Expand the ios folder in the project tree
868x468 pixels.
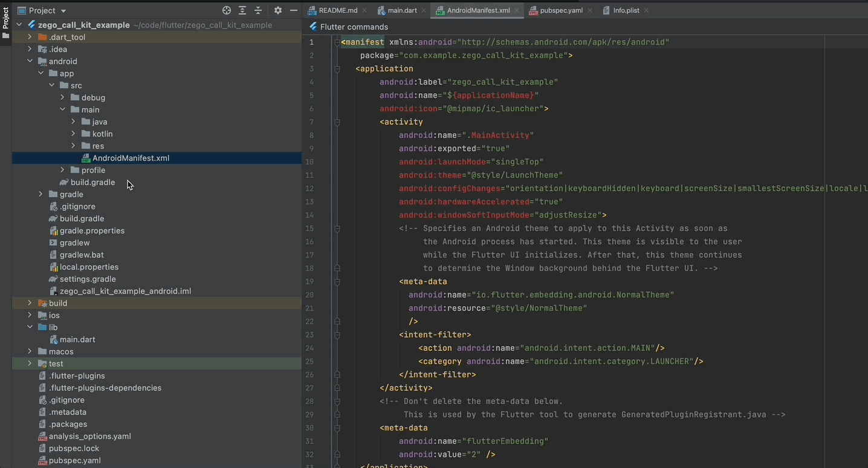[29, 315]
